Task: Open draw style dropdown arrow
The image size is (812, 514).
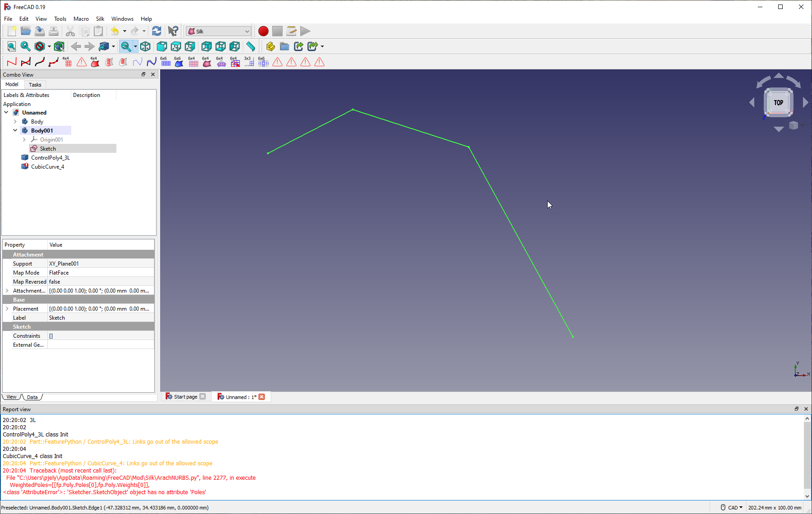Action: 49,46
